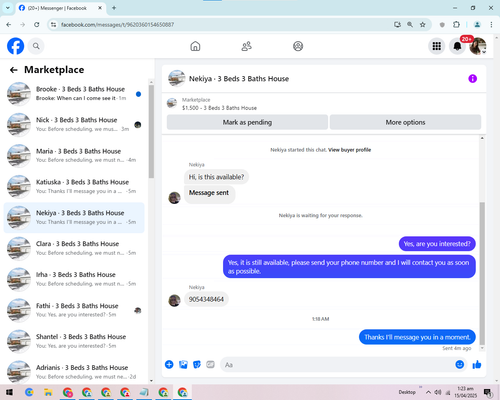Viewport: 500px width, 400px height.
Task: Open the tab search dropdown arrow
Action: (x=8, y=8)
